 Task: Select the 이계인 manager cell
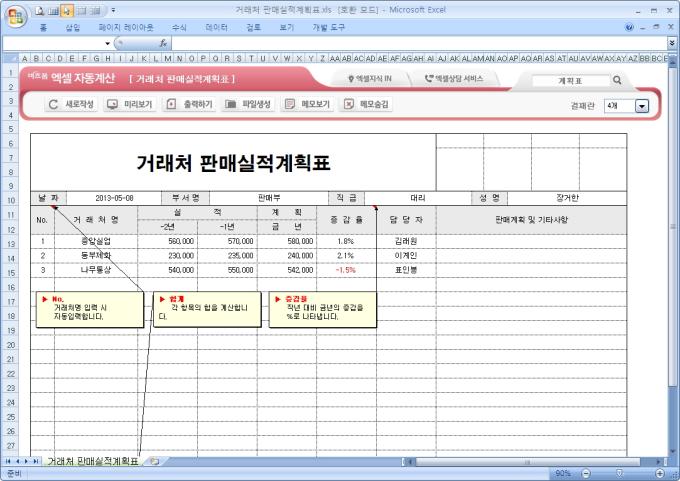(406, 256)
